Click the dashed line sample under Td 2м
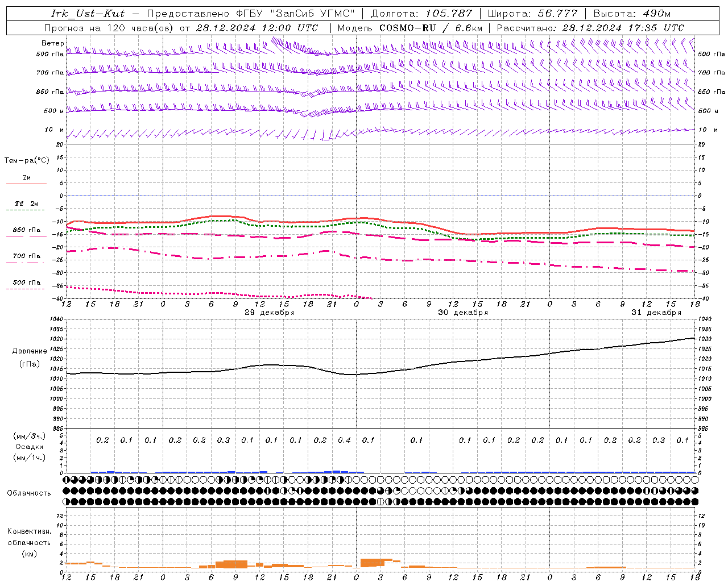The height and width of the screenshot is (582, 728). (26, 210)
